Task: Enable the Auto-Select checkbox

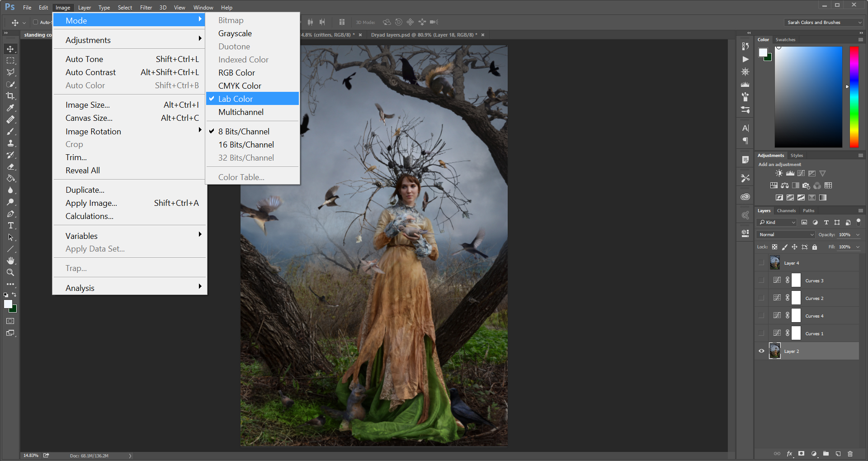Action: click(35, 22)
